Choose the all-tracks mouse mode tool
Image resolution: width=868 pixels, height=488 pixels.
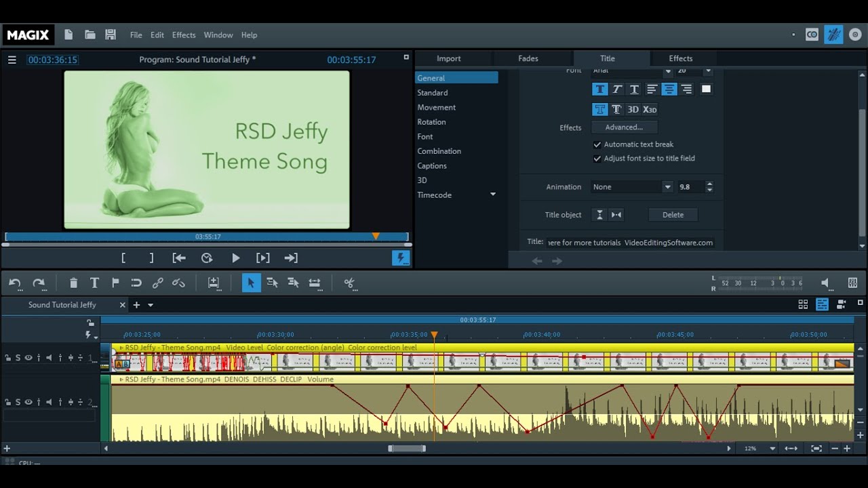(x=293, y=283)
